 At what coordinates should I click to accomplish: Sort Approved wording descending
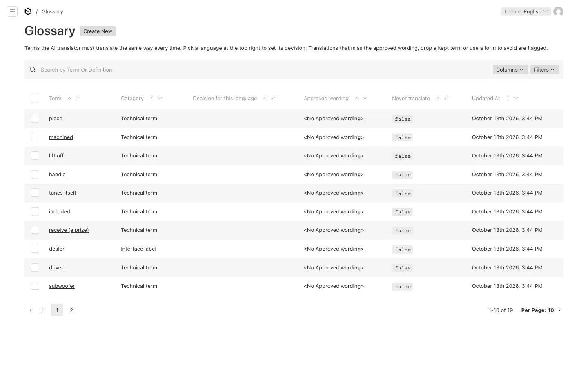[365, 98]
